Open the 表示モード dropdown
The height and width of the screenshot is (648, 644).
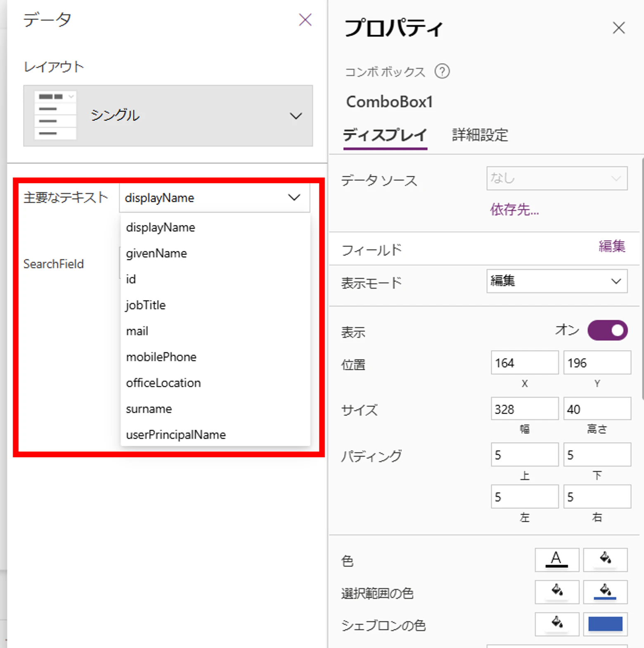click(x=557, y=281)
